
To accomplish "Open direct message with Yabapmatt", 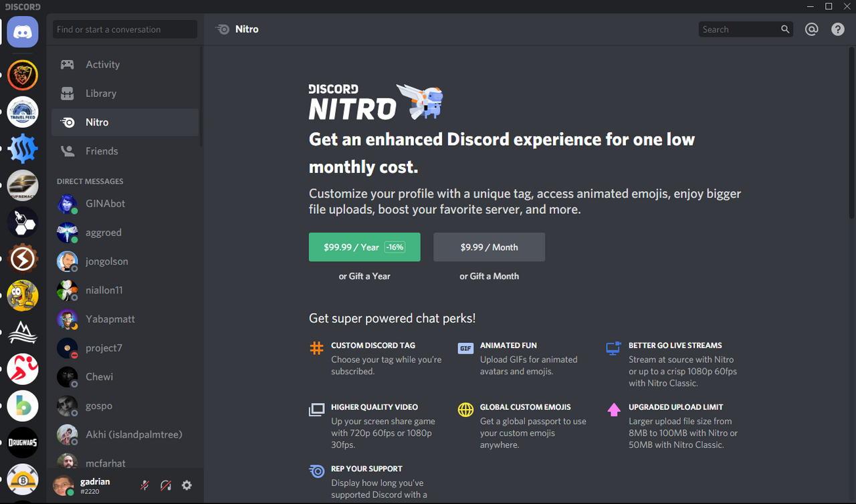I will [125, 319].
